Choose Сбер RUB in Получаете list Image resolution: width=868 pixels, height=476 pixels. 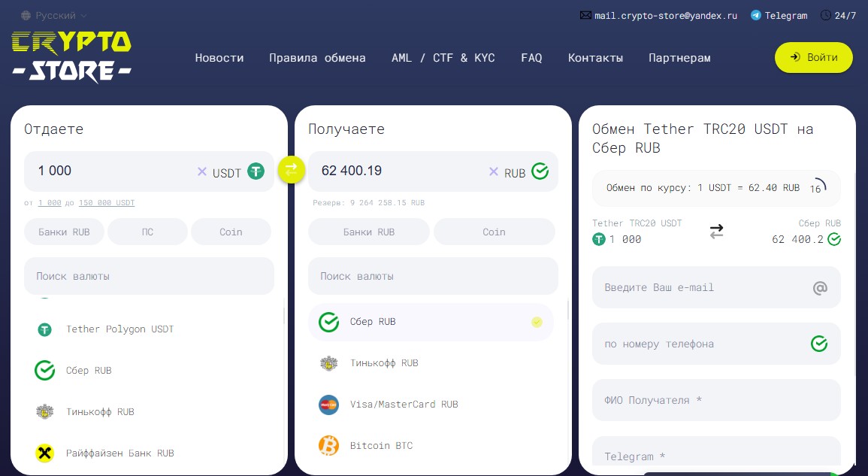point(431,322)
